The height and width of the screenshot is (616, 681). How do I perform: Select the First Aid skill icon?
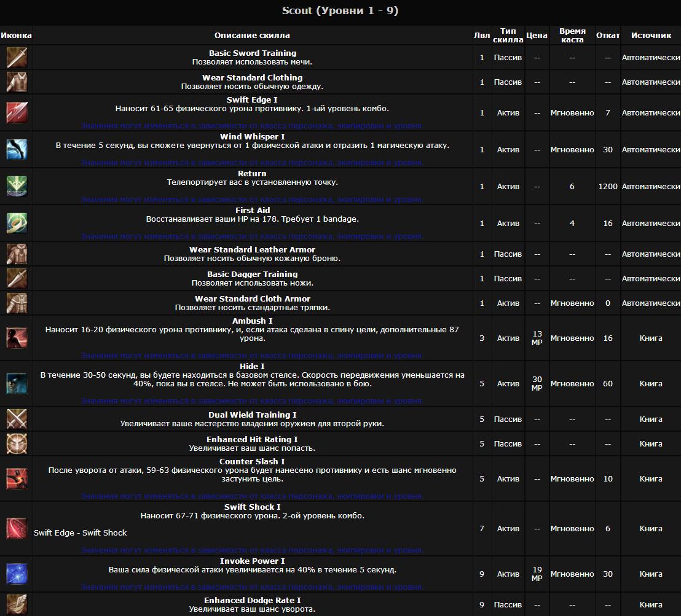[x=17, y=223]
